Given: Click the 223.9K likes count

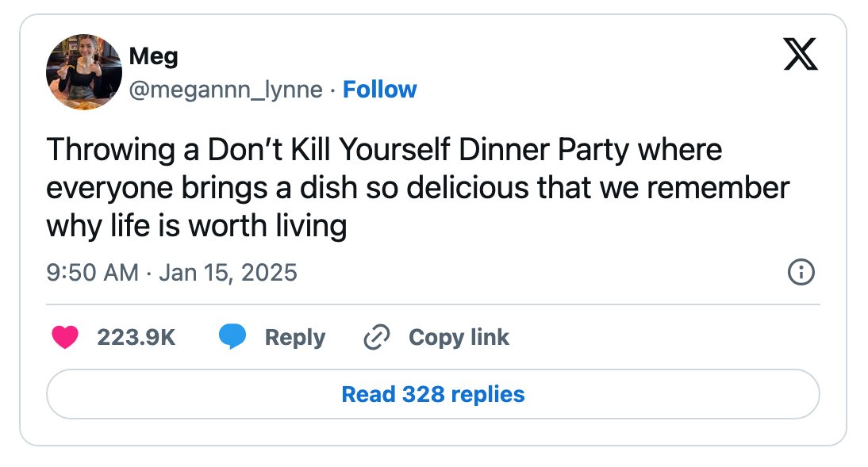Looking at the screenshot, I should pos(136,337).
